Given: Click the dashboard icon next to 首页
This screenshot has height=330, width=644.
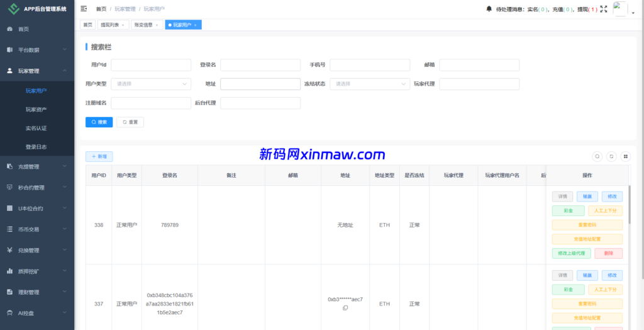Looking at the screenshot, I should (x=10, y=29).
